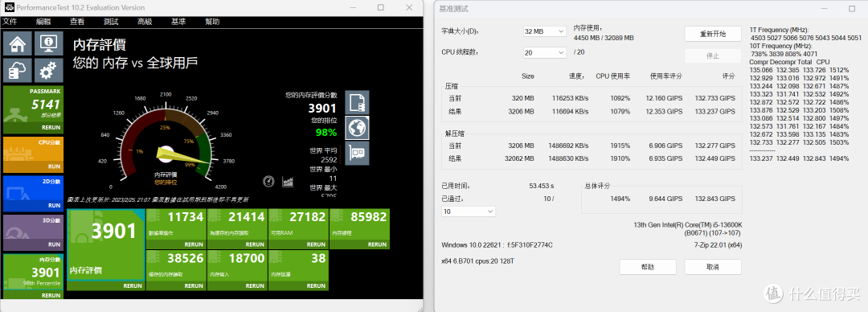Click the PCI card hardware icon
This screenshot has height=312, width=868.
pos(357,153)
